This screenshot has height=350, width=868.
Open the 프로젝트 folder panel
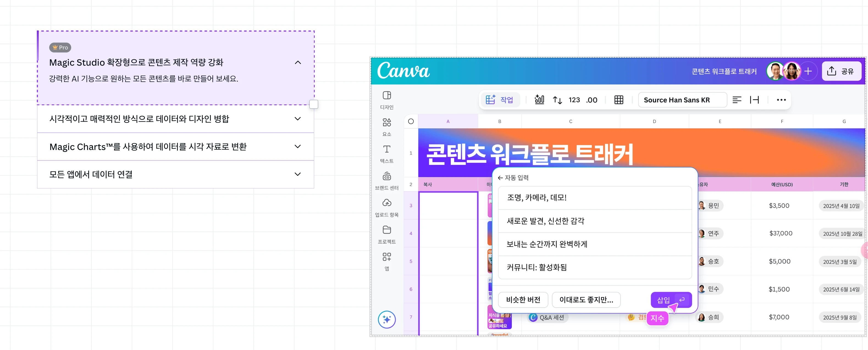coord(387,235)
